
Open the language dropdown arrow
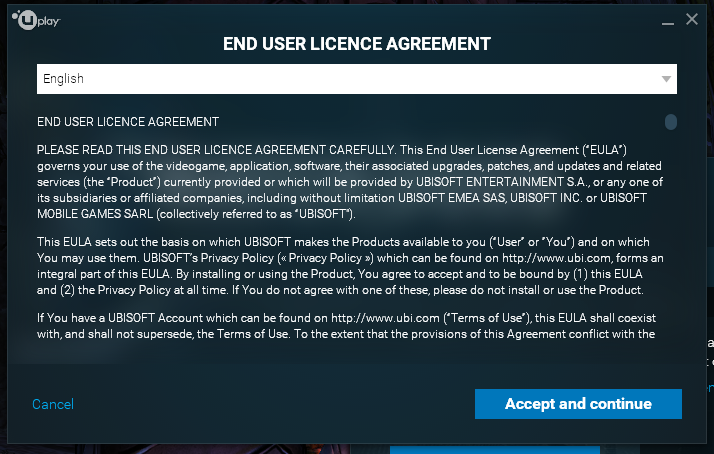[666, 79]
